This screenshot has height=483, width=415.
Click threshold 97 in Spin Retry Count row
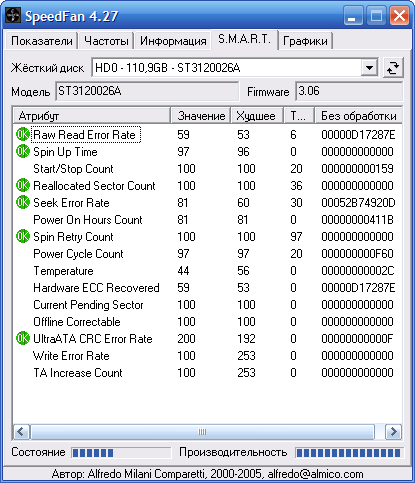pyautogui.click(x=296, y=237)
